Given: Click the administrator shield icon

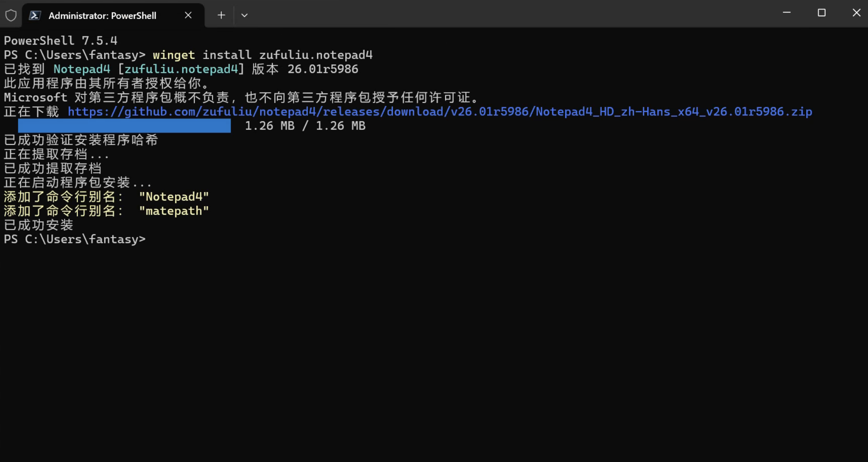Looking at the screenshot, I should 11,15.
